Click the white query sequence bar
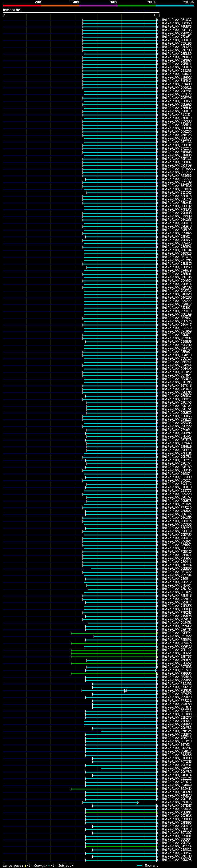 click(81, 13)
